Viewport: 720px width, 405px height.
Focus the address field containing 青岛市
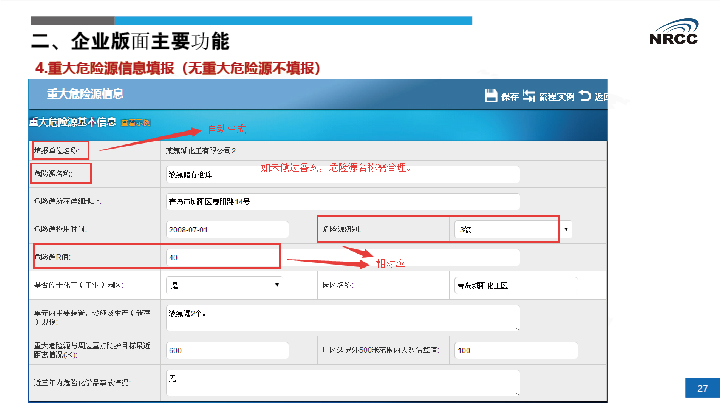click(x=343, y=201)
